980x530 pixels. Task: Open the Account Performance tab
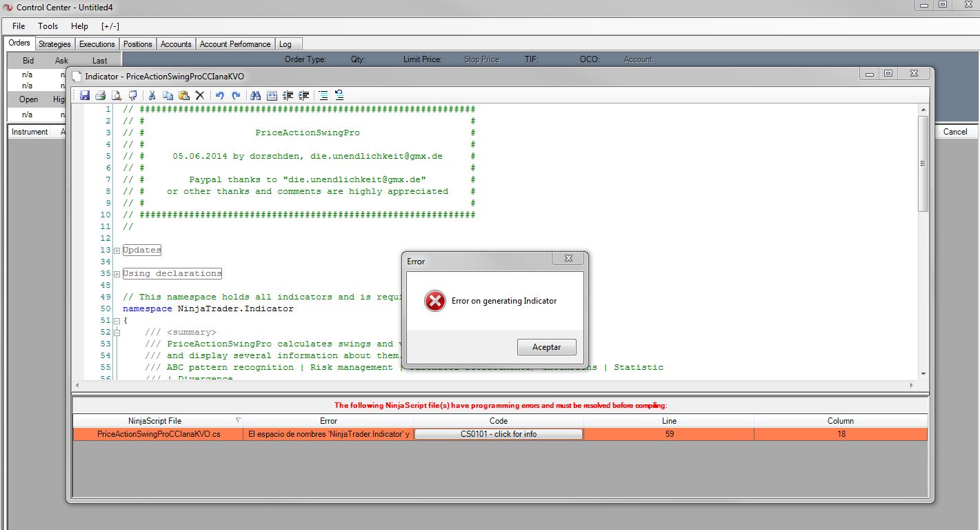[235, 44]
